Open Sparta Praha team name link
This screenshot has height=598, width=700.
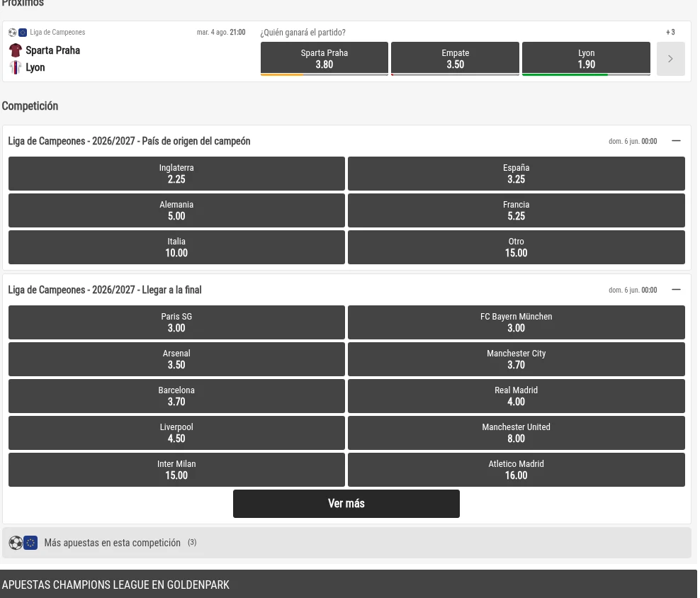[x=52, y=50]
